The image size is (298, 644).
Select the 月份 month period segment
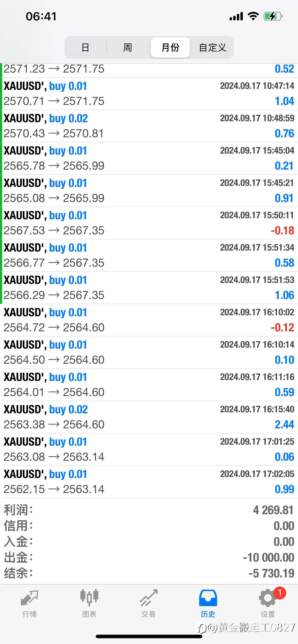(x=170, y=47)
